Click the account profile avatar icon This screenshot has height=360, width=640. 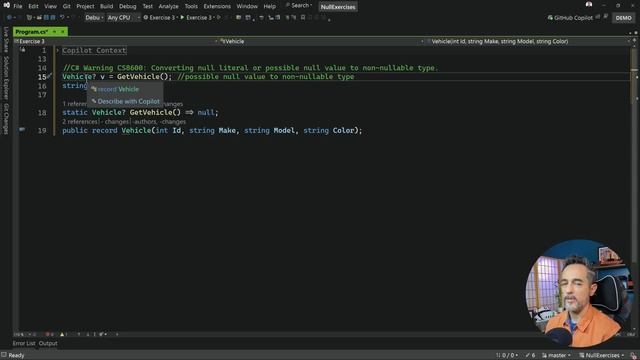point(589,4)
